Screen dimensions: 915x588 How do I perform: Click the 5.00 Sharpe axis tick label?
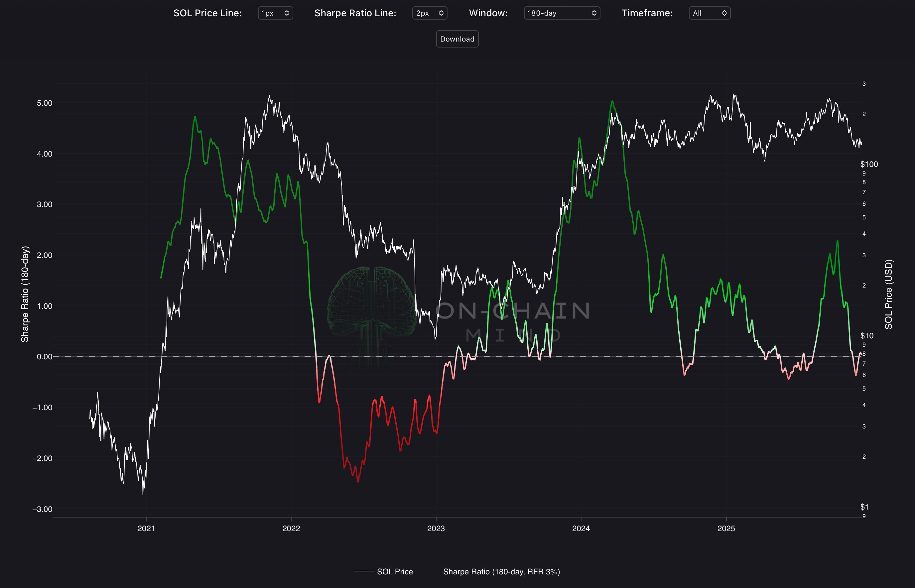[x=44, y=103]
